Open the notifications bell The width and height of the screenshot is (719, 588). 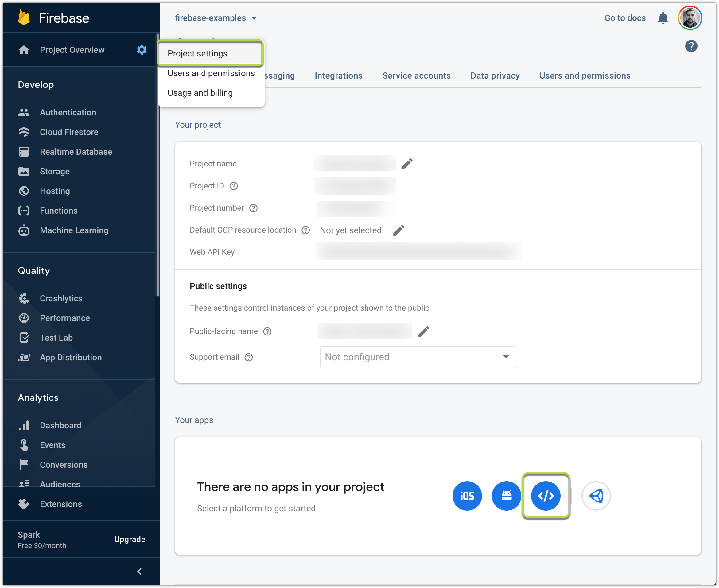click(663, 18)
